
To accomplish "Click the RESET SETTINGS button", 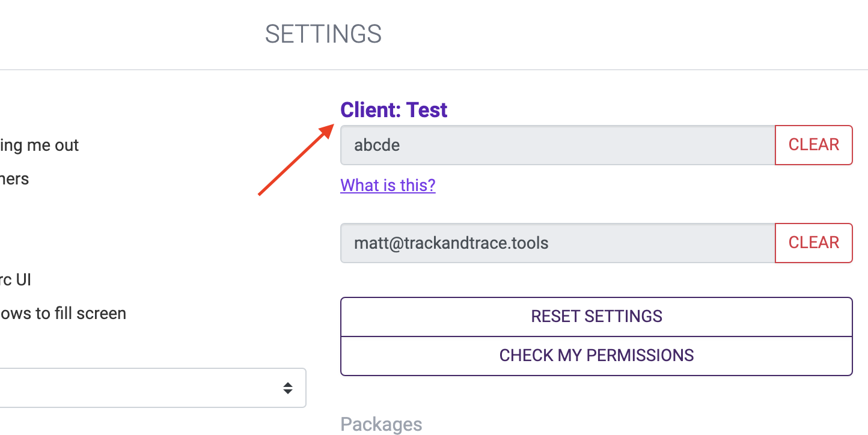I will 596,317.
